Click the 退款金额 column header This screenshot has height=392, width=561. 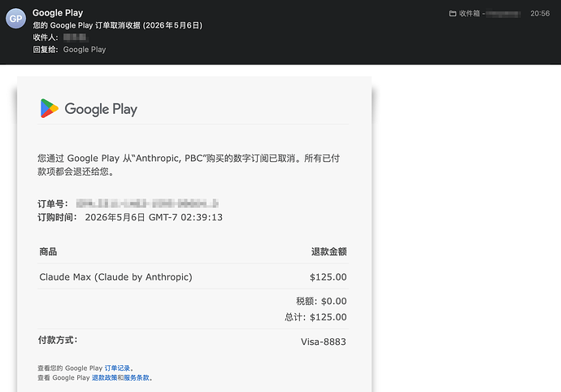pyautogui.click(x=328, y=251)
